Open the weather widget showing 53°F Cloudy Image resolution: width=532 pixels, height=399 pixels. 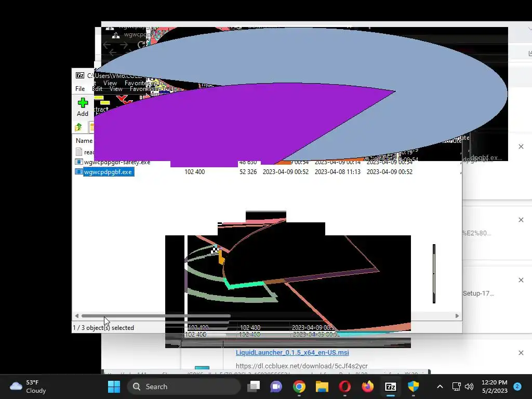point(28,387)
